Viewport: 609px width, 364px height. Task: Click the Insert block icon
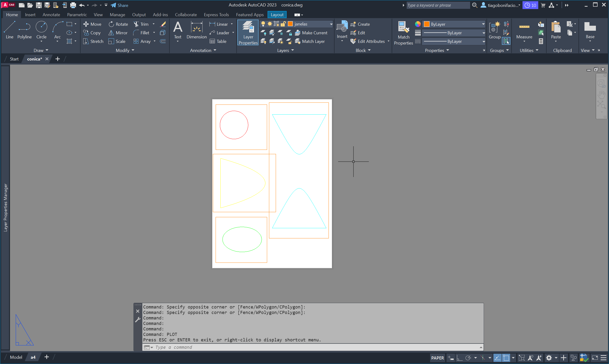point(342,27)
